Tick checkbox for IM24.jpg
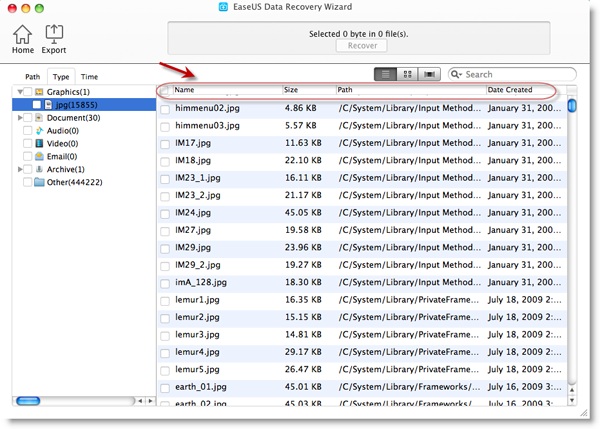The width and height of the screenshot is (600, 429). (165, 214)
